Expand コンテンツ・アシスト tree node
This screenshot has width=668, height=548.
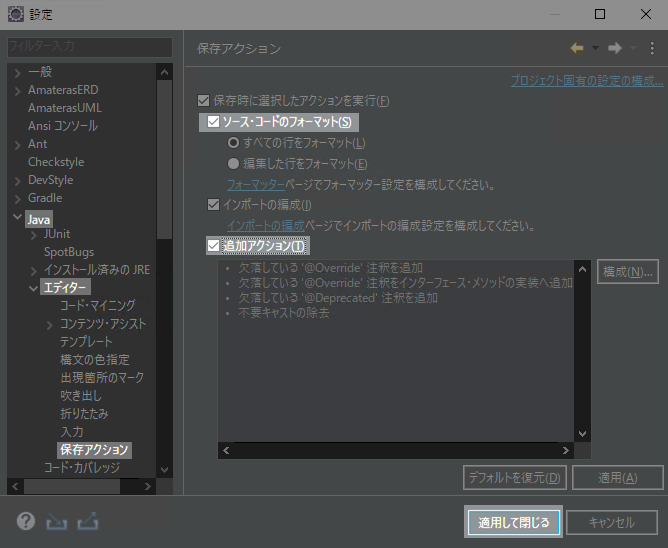pyautogui.click(x=50, y=325)
